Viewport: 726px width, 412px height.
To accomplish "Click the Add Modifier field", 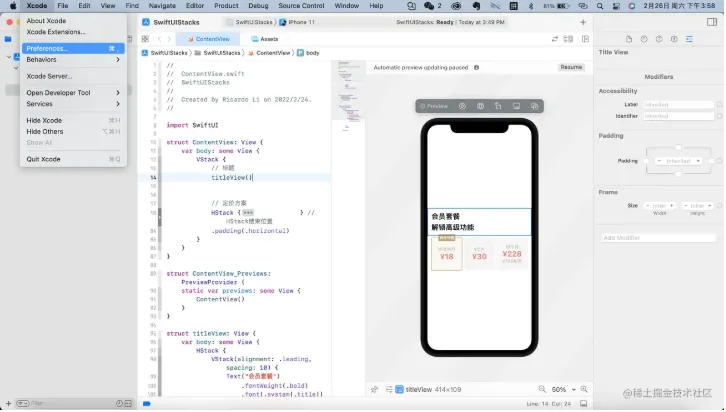I will click(659, 238).
